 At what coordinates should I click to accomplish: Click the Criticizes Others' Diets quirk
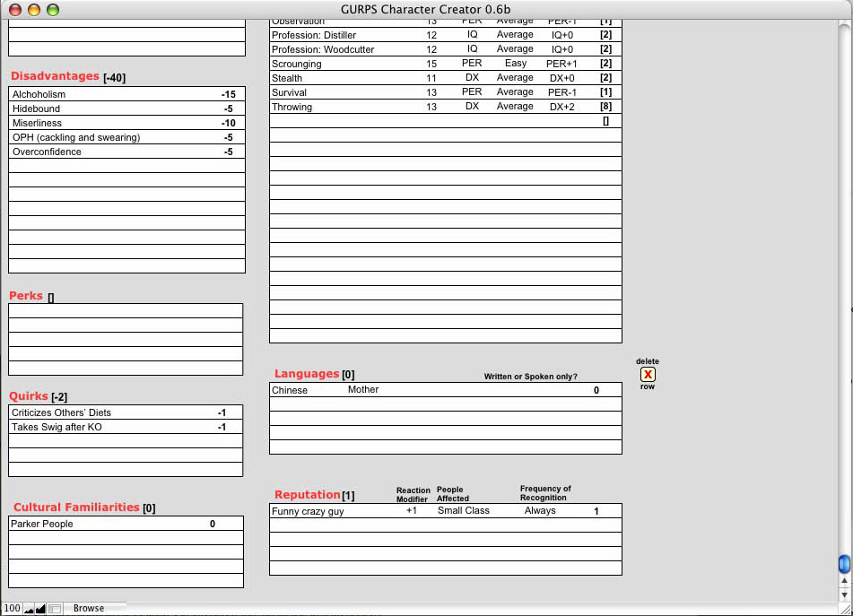[62, 412]
